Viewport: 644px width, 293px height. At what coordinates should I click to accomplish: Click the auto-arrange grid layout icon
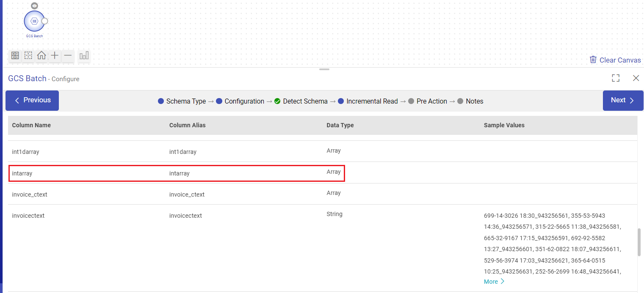(x=15, y=55)
